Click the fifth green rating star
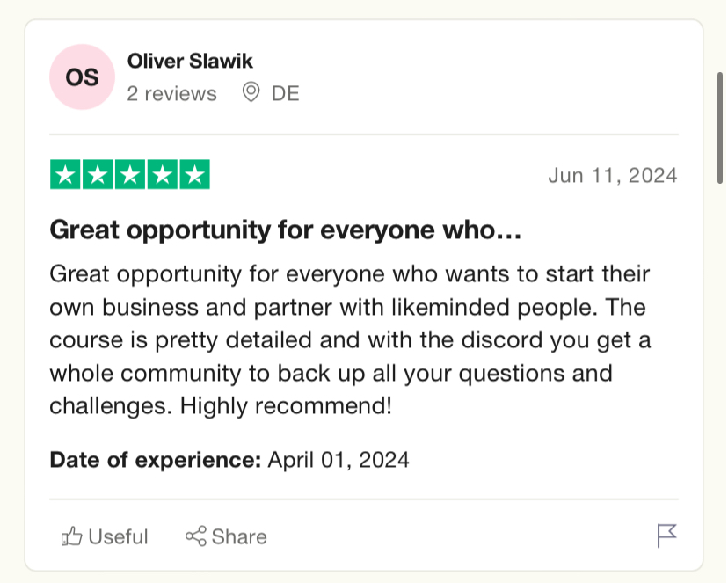The height and width of the screenshot is (583, 728). (x=195, y=174)
